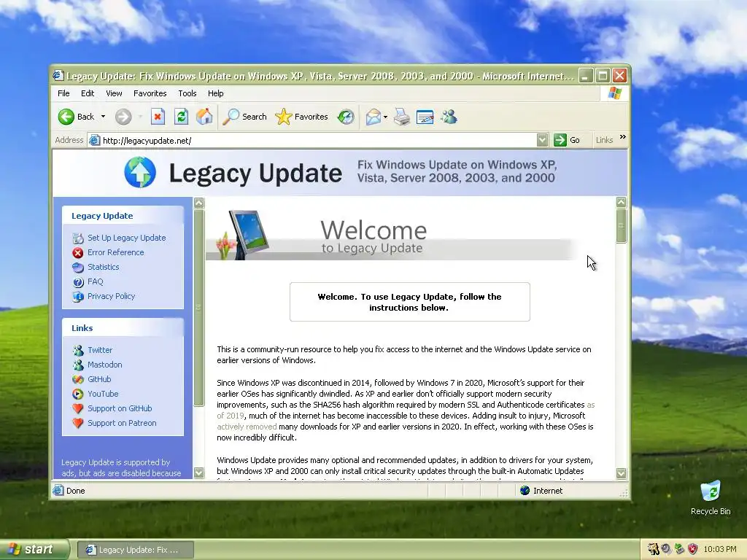Open the Favorites menu

tap(150, 93)
